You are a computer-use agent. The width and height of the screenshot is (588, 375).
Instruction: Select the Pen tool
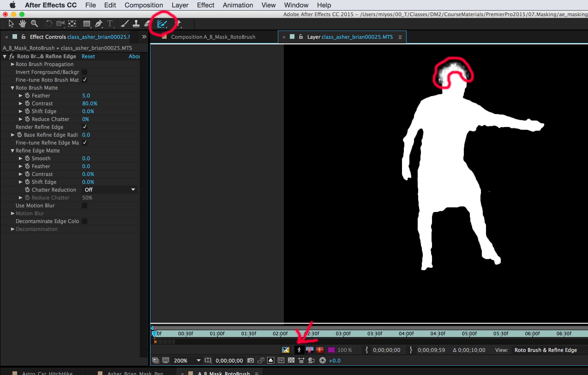point(98,24)
